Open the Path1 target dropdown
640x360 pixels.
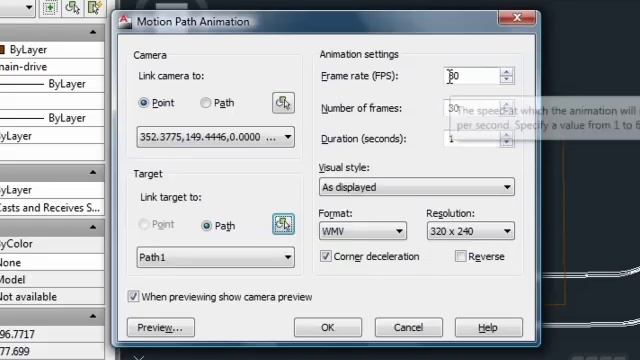(216, 257)
